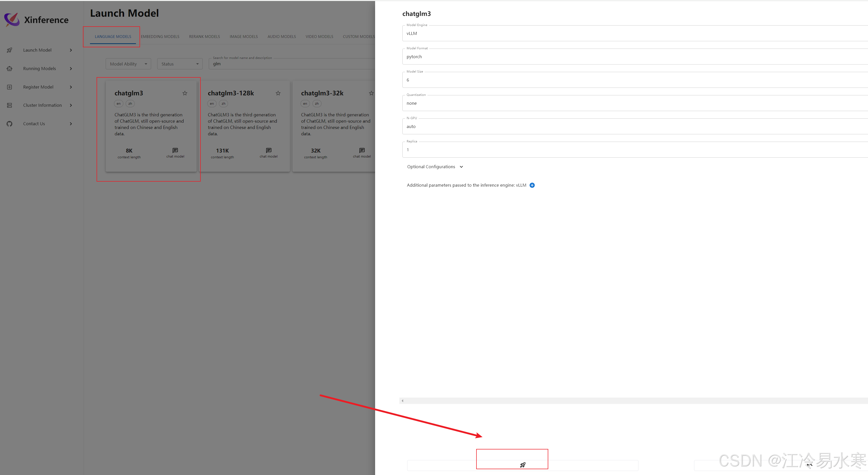Click the 'Launch Model' page heading
The image size is (868, 475).
coord(124,13)
